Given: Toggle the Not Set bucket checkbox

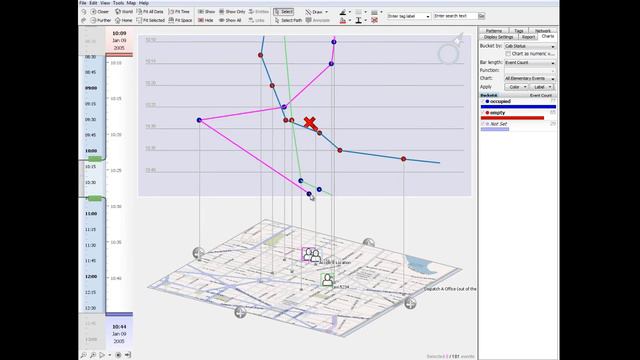Looking at the screenshot, I should pos(483,124).
